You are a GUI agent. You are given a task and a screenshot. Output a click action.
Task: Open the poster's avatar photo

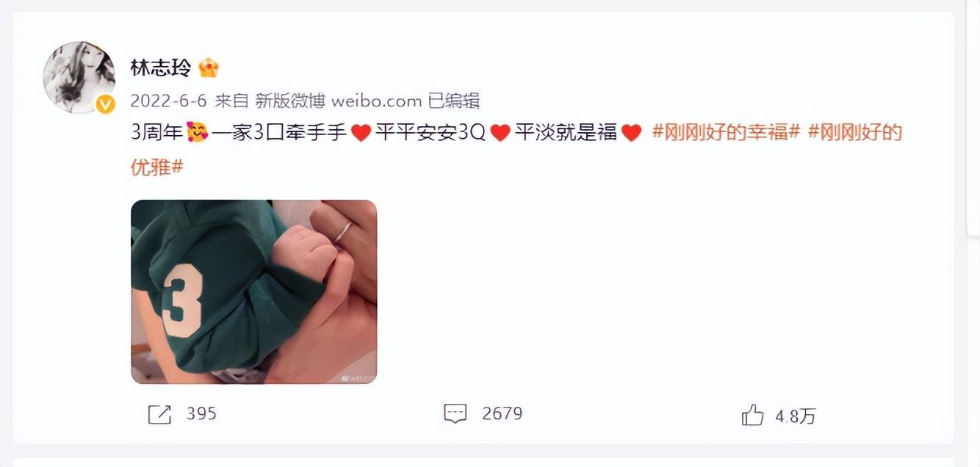click(x=79, y=77)
